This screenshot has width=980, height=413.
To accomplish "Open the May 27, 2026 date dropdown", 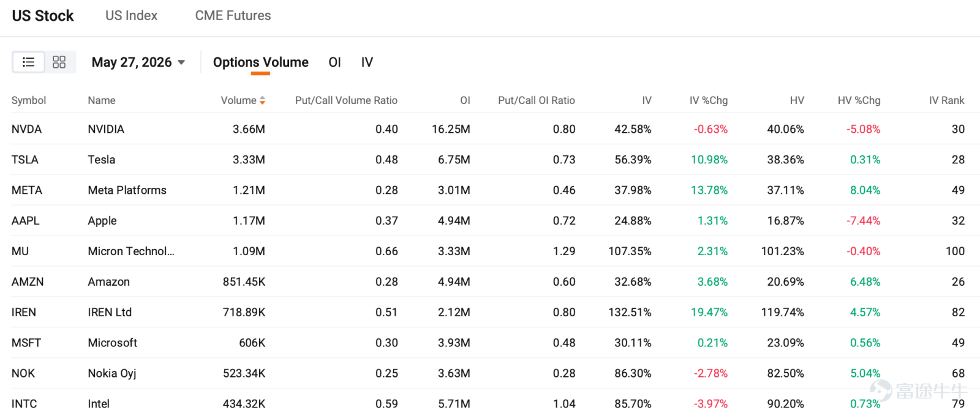I will point(138,62).
